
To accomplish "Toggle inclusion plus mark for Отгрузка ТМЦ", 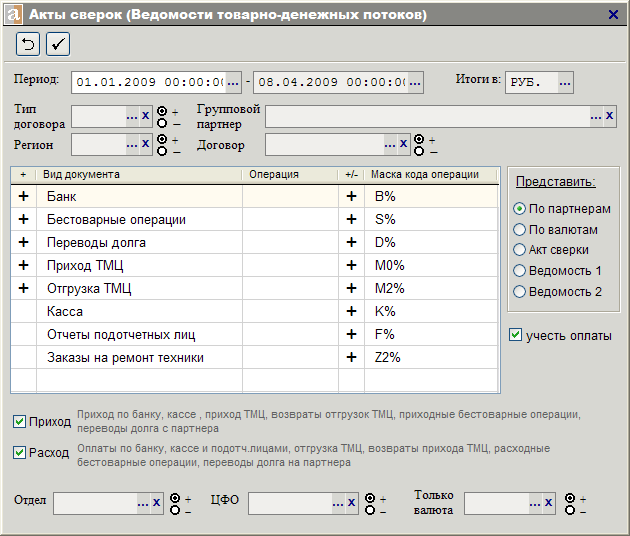I will [24, 288].
